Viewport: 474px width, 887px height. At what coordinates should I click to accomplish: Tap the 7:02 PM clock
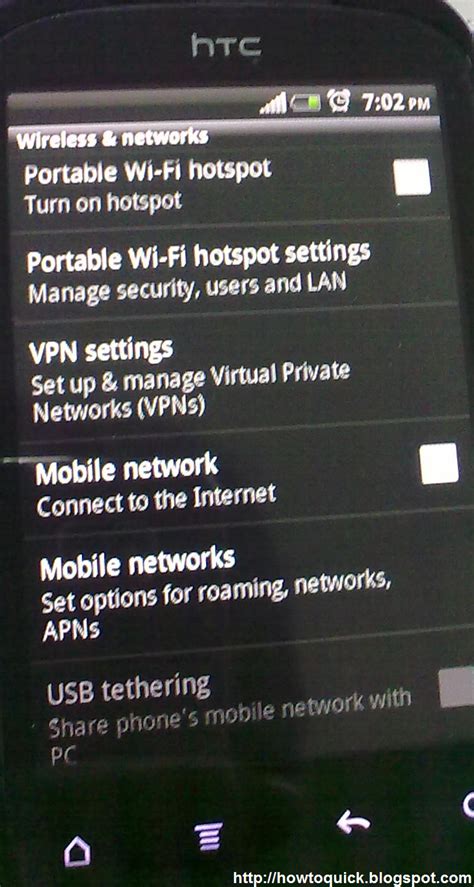pos(395,103)
